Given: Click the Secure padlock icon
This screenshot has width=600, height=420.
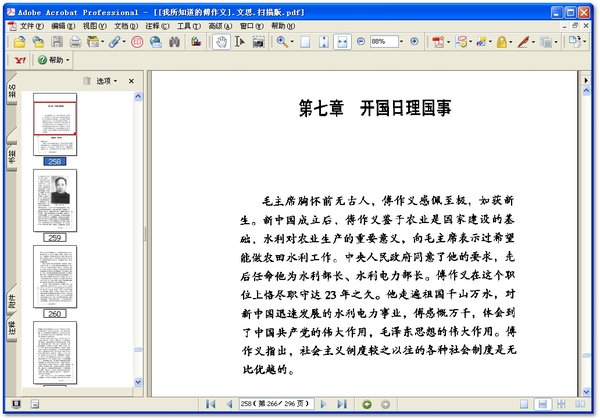Looking at the screenshot, I should (x=501, y=42).
